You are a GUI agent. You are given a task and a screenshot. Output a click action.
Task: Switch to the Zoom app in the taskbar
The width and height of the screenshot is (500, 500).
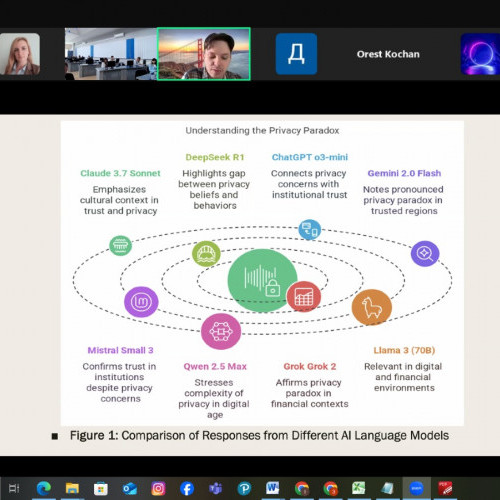click(417, 489)
